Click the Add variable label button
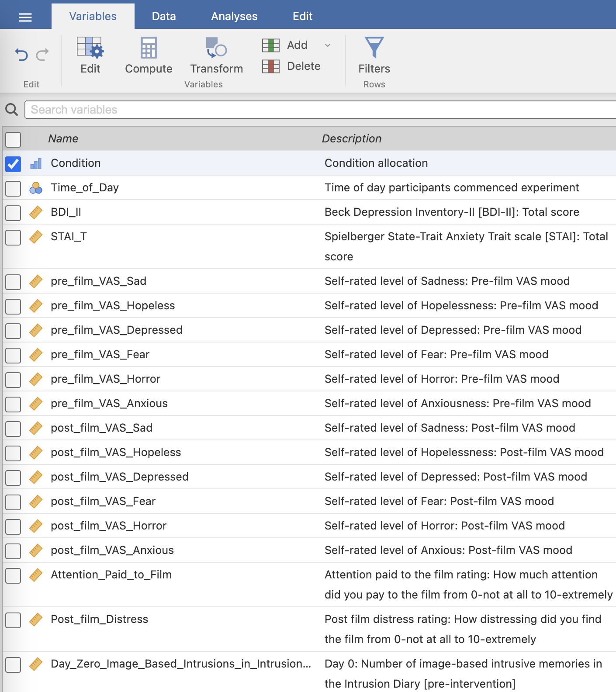The image size is (616, 692). pyautogui.click(x=297, y=45)
